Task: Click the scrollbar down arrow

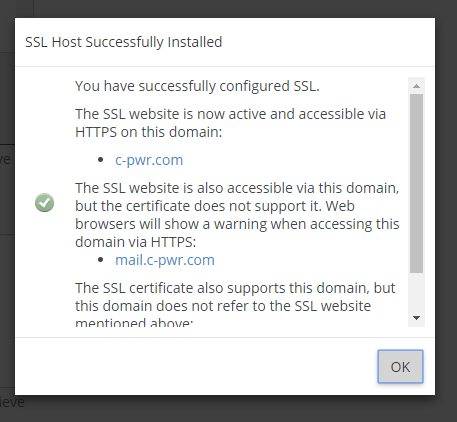Action: [x=416, y=318]
